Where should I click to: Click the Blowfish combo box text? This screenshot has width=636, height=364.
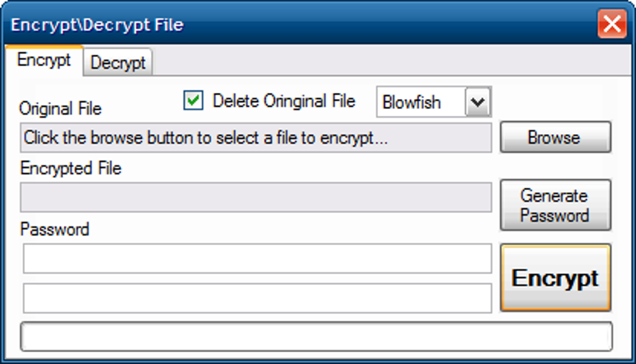pos(418,102)
